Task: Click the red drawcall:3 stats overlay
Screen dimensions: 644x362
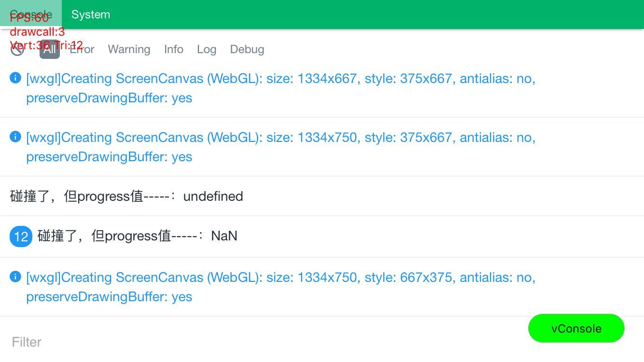Action: click(x=37, y=32)
